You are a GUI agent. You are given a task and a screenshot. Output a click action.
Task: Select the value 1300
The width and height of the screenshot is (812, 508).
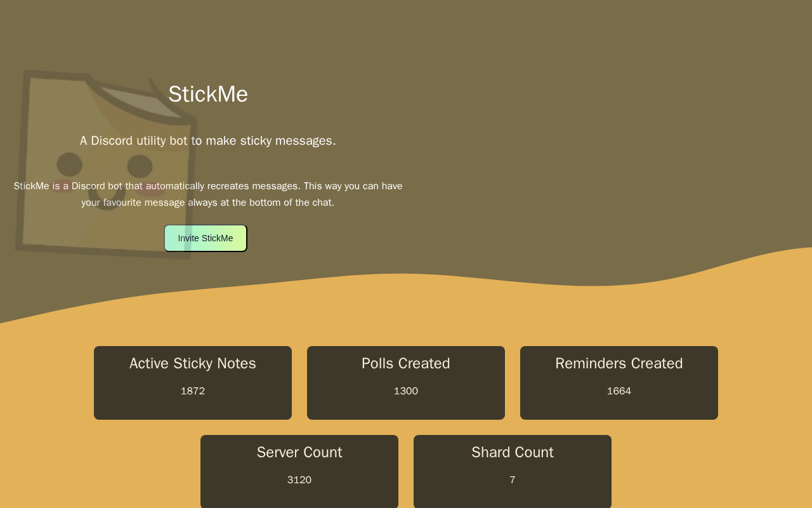[406, 391]
